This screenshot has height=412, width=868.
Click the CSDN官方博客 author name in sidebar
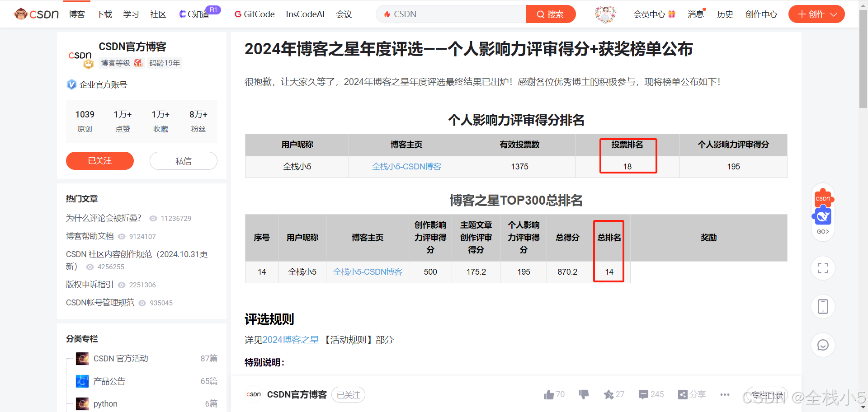(132, 47)
